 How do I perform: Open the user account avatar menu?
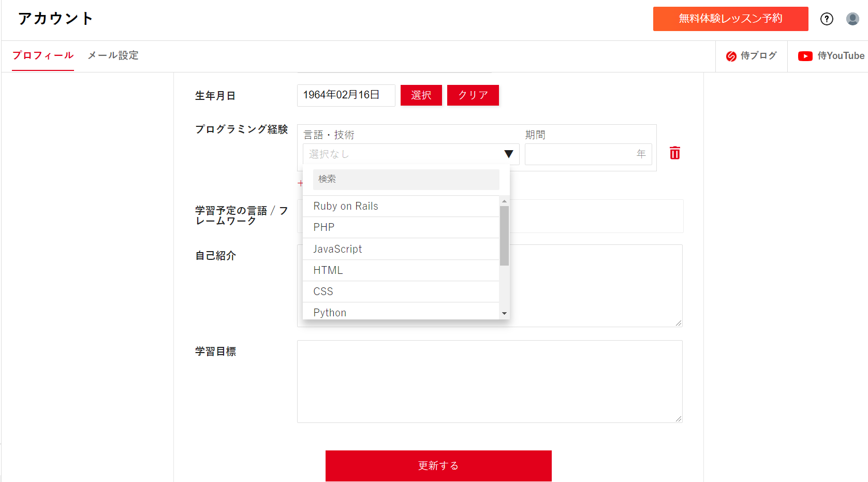point(852,19)
